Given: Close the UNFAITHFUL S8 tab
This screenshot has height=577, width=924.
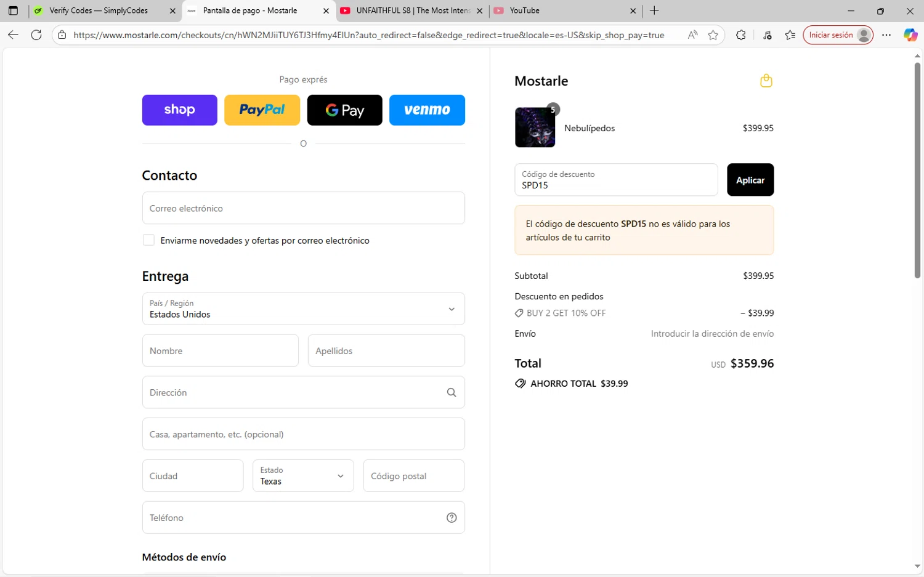Looking at the screenshot, I should click(480, 10).
